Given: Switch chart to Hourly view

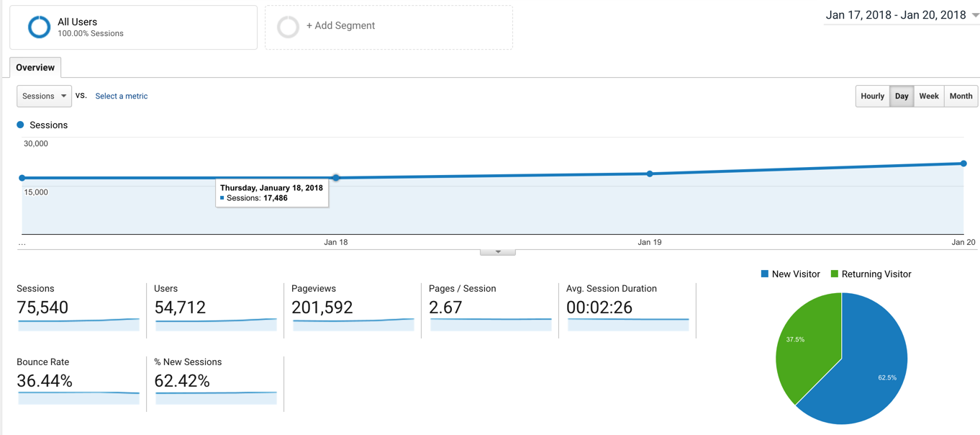Looking at the screenshot, I should pos(872,97).
